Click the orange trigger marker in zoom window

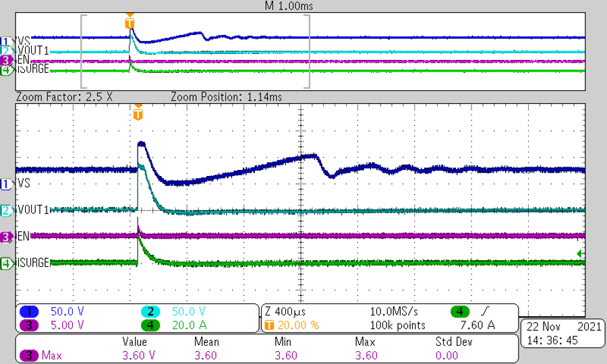tap(138, 114)
